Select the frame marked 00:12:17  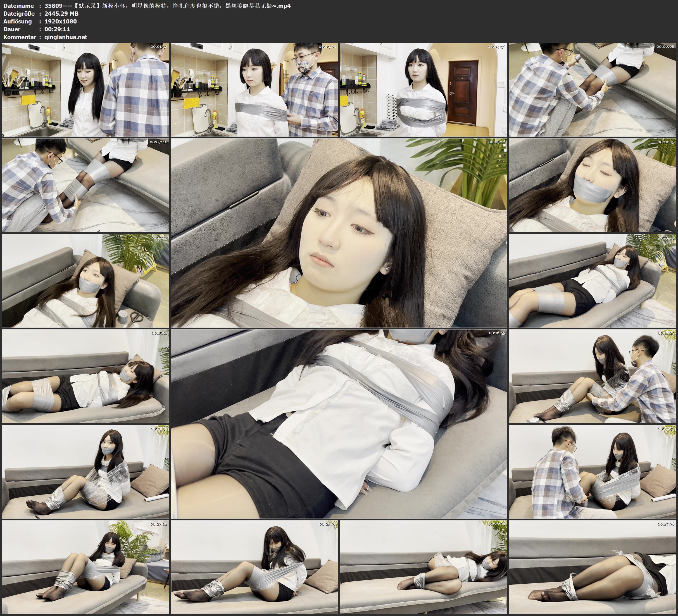point(85,281)
